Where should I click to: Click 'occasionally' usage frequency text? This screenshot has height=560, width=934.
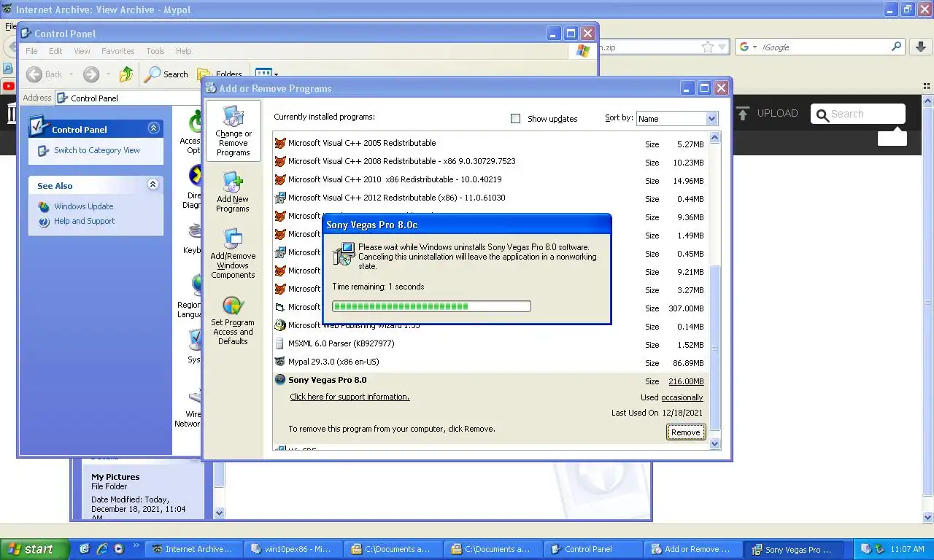pos(682,397)
